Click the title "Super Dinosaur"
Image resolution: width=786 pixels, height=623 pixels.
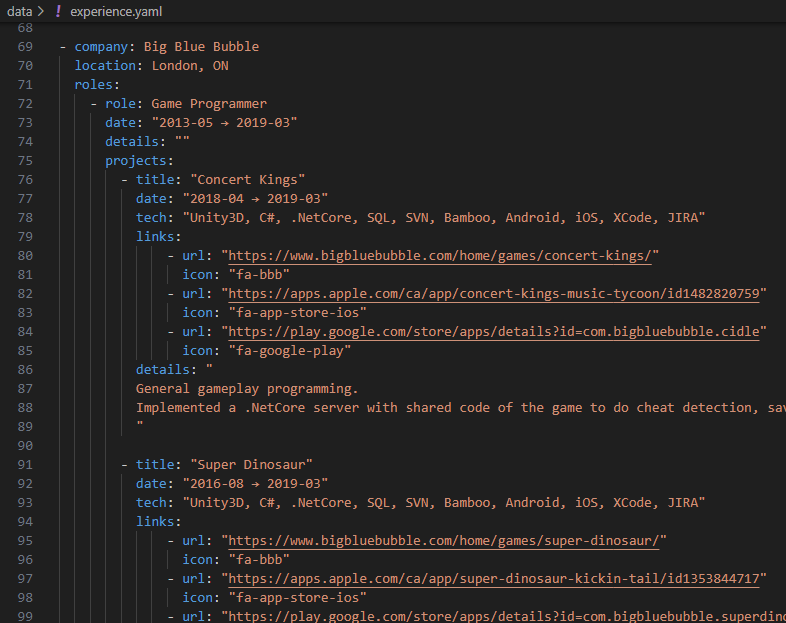251,465
